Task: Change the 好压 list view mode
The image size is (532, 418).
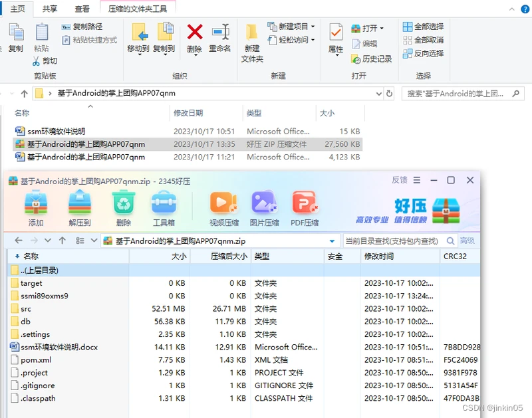Action: pyautogui.click(x=80, y=241)
